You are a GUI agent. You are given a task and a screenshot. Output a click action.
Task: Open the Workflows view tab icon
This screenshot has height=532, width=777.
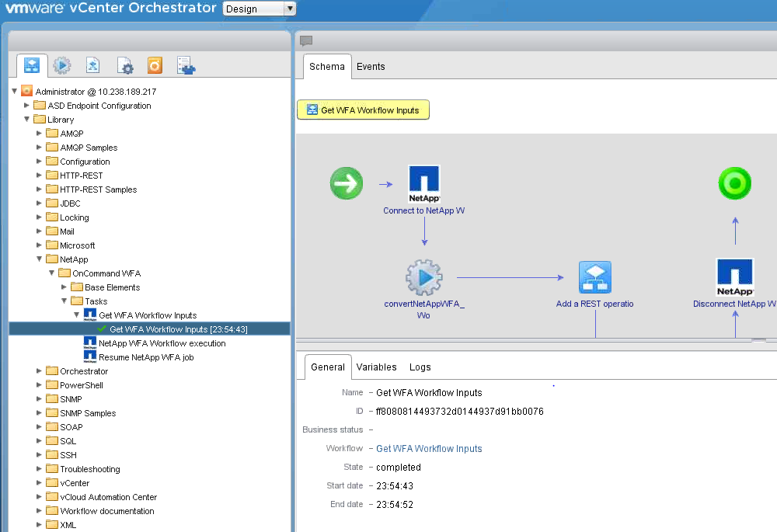[x=32, y=65]
